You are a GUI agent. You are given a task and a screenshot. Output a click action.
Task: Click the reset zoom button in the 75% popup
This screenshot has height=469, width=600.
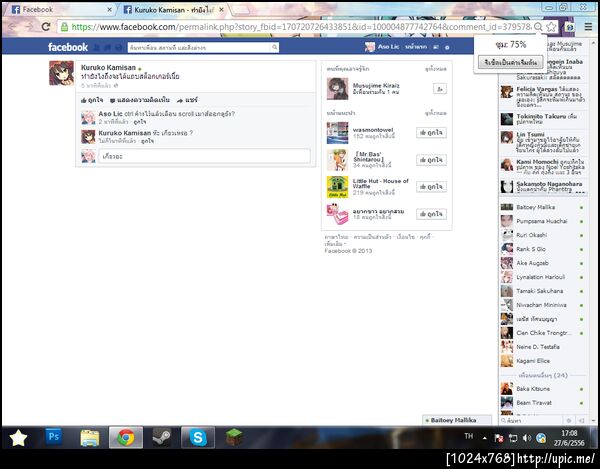tap(510, 62)
